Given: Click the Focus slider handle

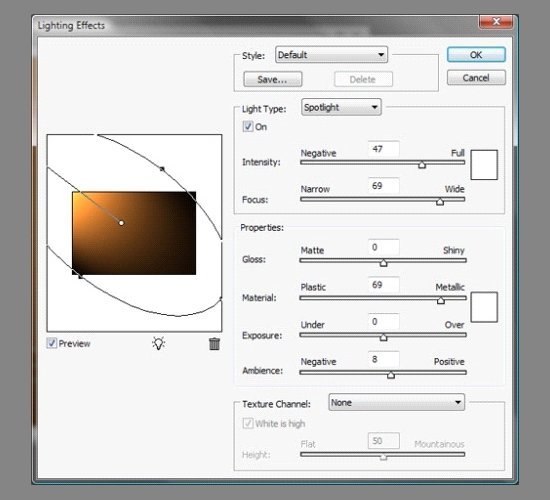Looking at the screenshot, I should (440, 201).
